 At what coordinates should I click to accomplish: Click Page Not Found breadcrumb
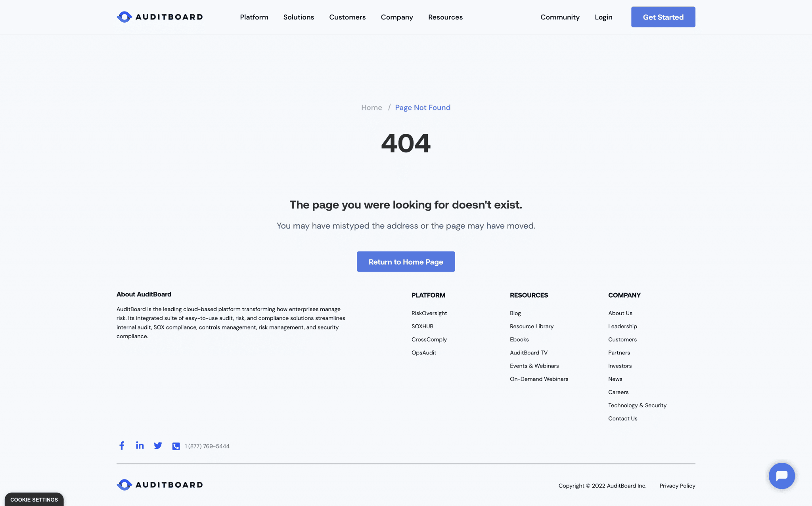coord(423,108)
